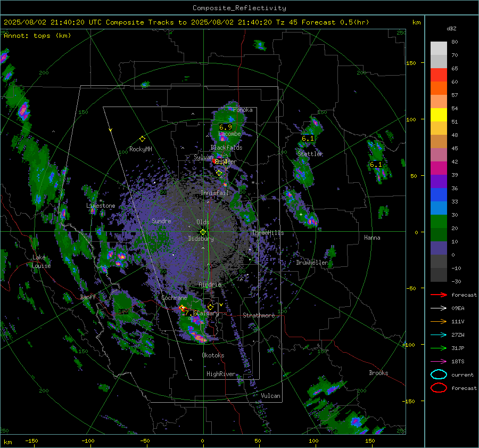Click the yellow diamond marker east of Calgary label
This screenshot has height=448, width=479.
tap(210, 307)
